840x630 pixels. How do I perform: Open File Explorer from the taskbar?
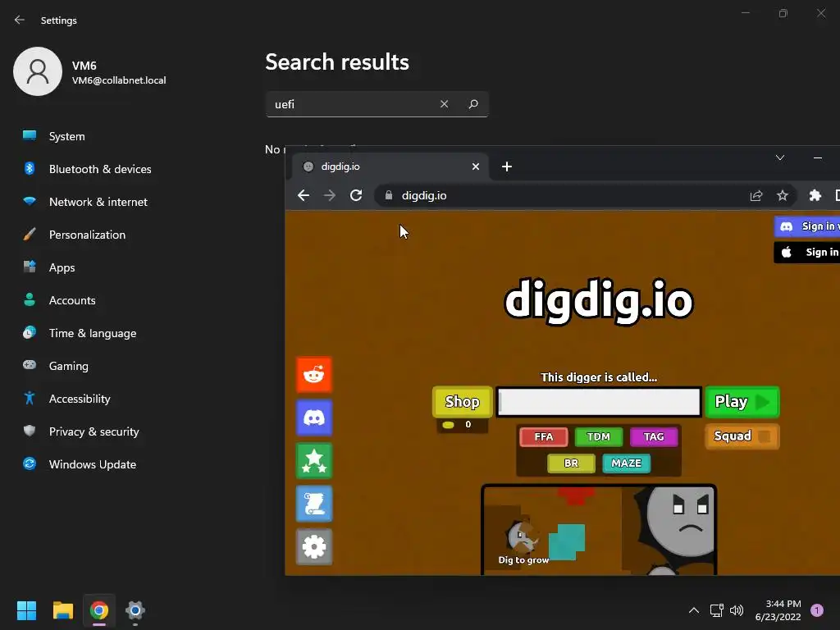click(x=62, y=610)
